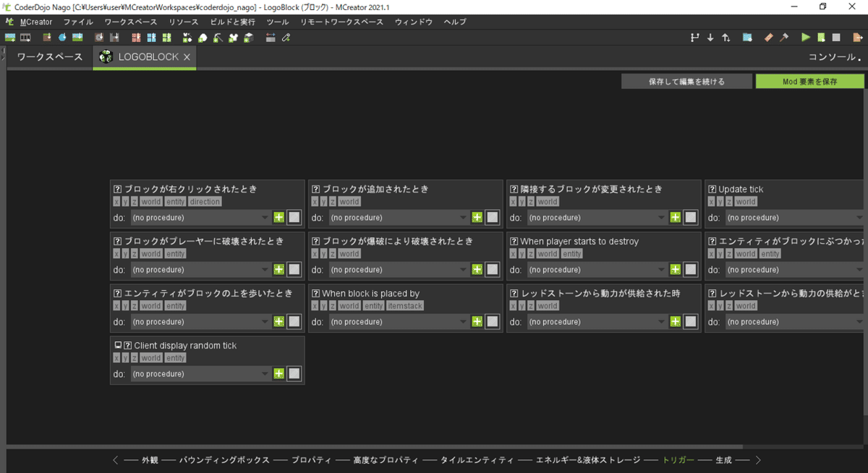
Task: Click the push changes up-arrow toolbar icon
Action: 726,37
